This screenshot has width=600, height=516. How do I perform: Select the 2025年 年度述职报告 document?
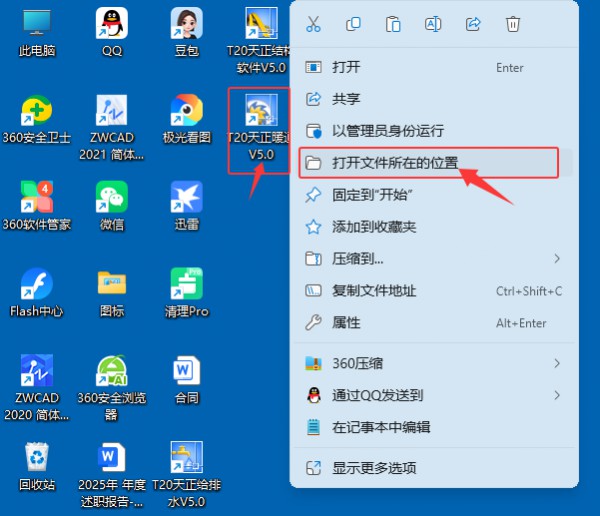(112, 475)
